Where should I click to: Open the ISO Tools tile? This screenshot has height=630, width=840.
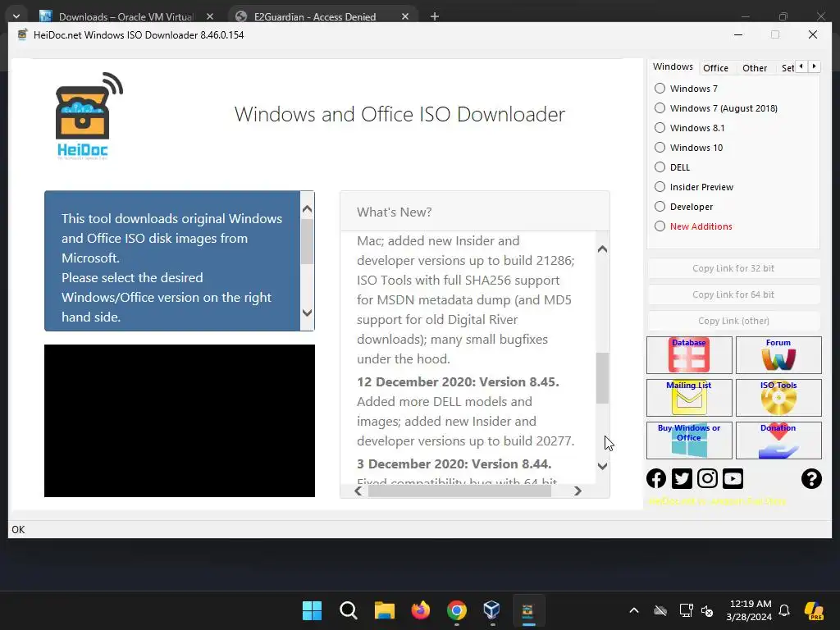778,398
